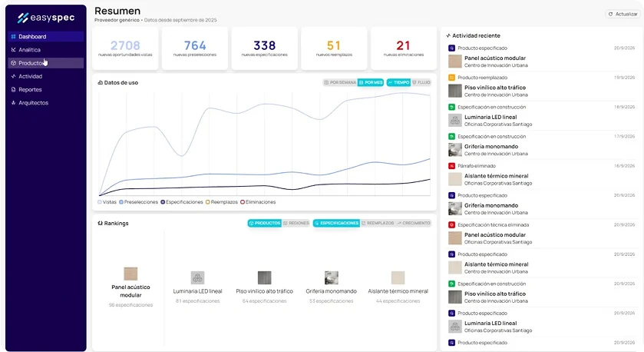This screenshot has height=352, width=644.
Task: Toggle Especificaciones legend series
Action: pyautogui.click(x=182, y=202)
